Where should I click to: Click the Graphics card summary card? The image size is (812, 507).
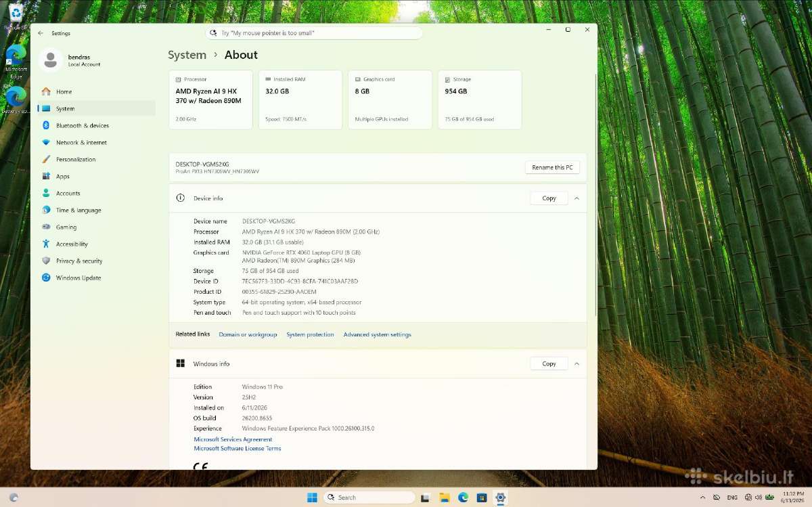[390, 100]
